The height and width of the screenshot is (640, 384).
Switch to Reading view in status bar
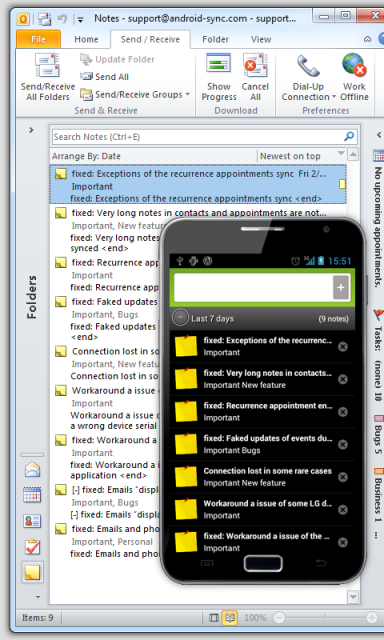click(230, 618)
